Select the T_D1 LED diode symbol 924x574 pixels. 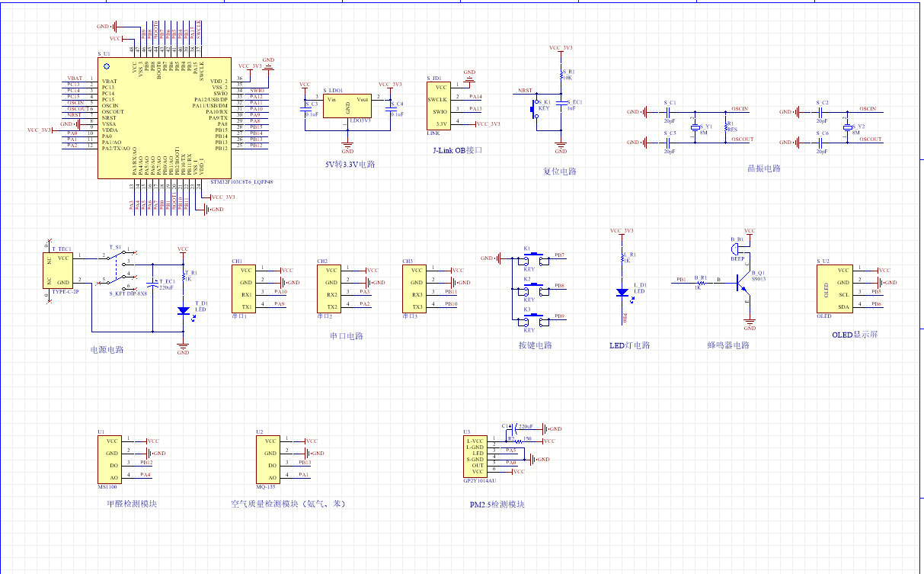click(183, 310)
